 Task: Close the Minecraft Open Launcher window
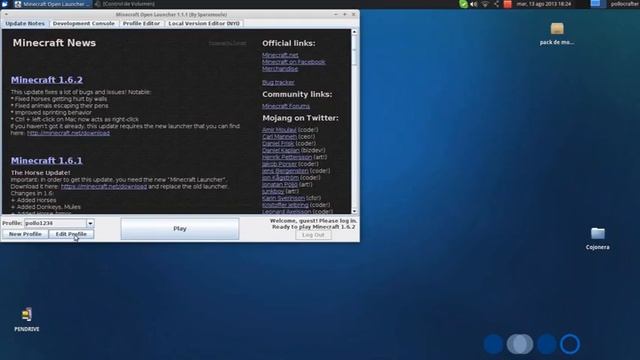pyautogui.click(x=353, y=14)
